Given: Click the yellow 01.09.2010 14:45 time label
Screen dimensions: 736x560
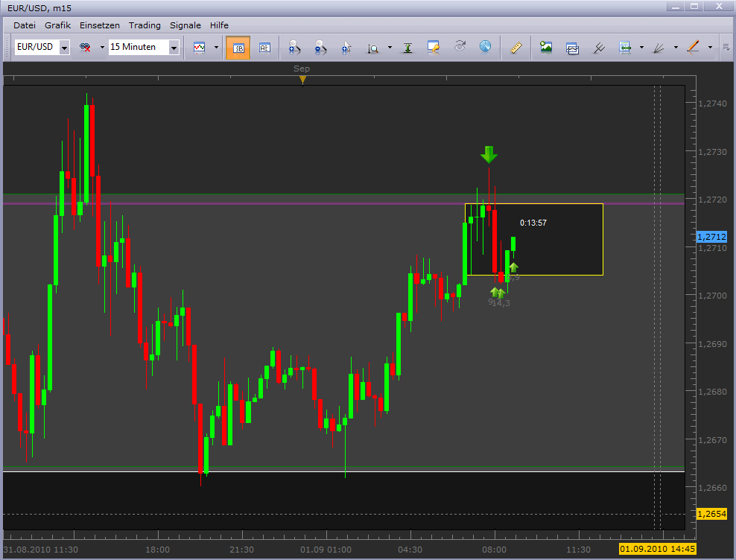Looking at the screenshot, I should point(657,550).
